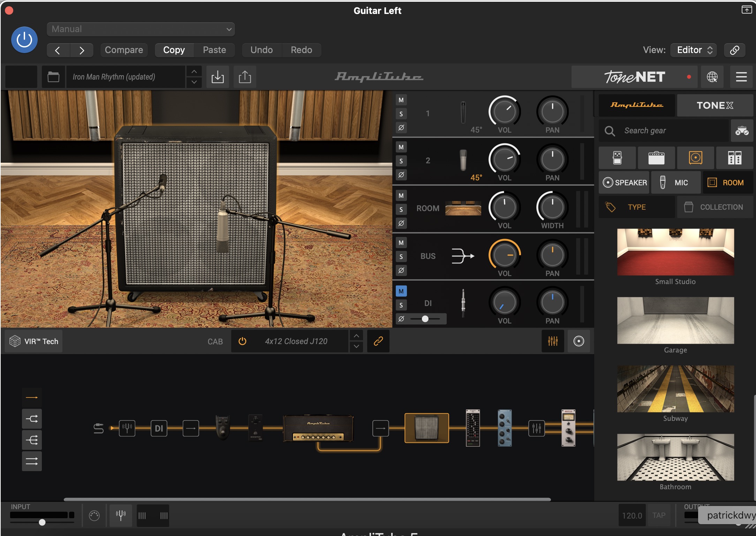The height and width of the screenshot is (536, 756).
Task: Mute mic 2 channel
Action: pyautogui.click(x=401, y=147)
